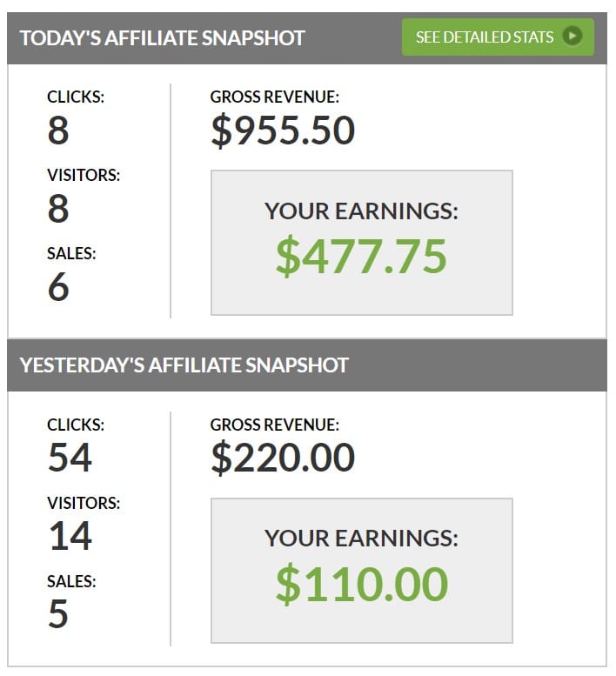The height and width of the screenshot is (676, 616).
Task: Click the play arrow icon in stats button
Action: point(572,37)
